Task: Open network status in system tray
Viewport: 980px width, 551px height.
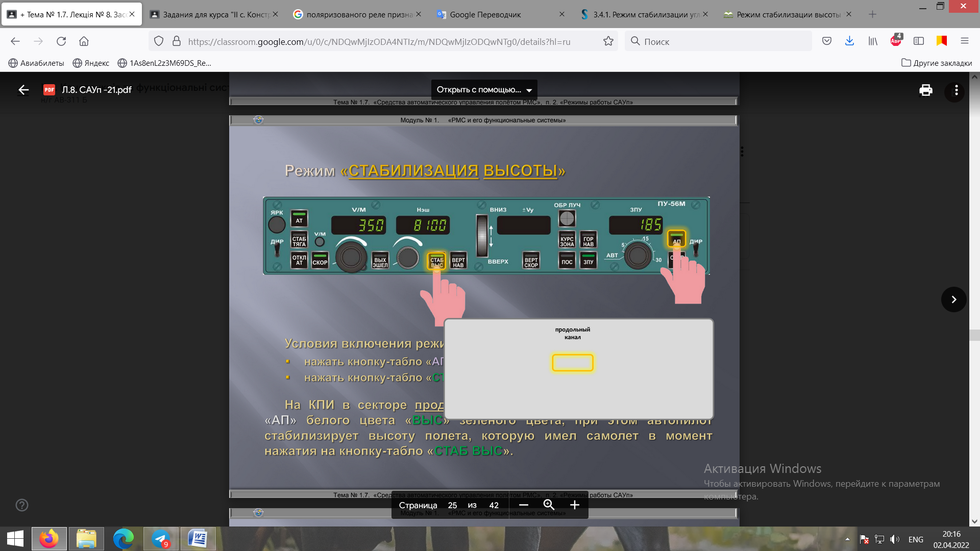Action: [879, 539]
